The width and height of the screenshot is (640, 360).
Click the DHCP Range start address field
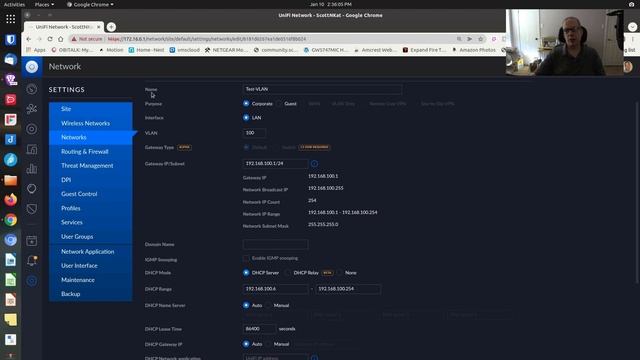coord(275,289)
